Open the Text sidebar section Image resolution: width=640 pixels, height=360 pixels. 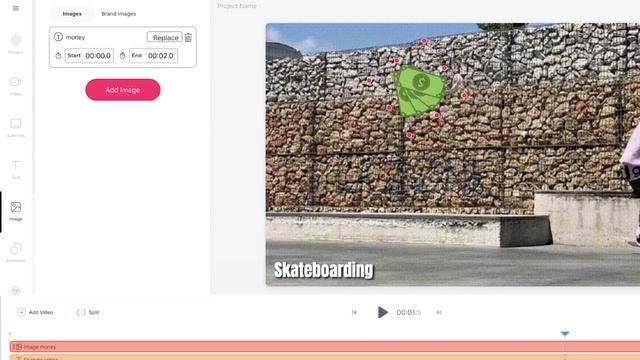(x=16, y=169)
